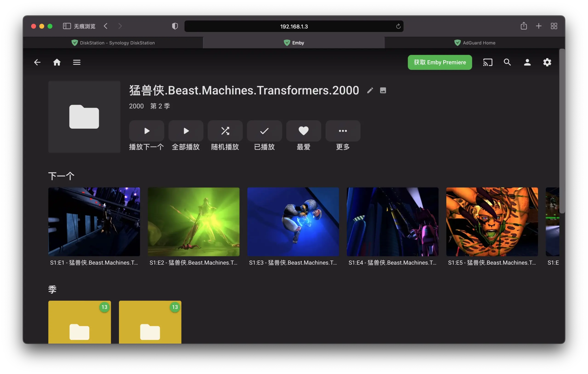Click the S1:E3 episode title text

pyautogui.click(x=293, y=263)
